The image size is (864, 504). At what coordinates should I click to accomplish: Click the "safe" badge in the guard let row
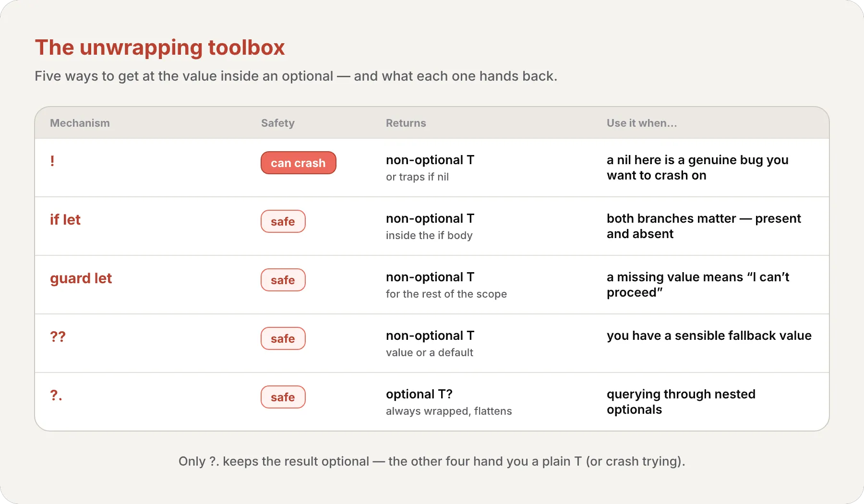click(x=283, y=280)
